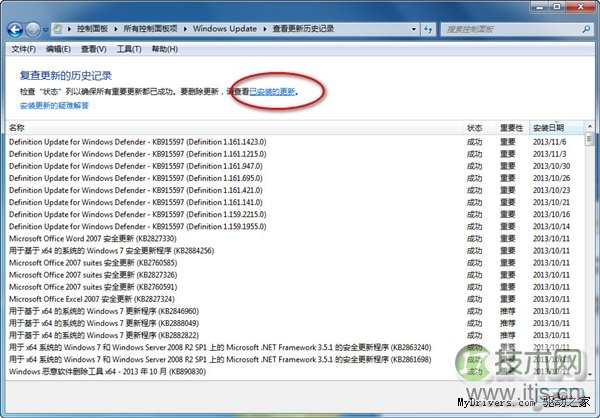Select Office 2007 suites update KB2760585
This screenshot has width=600, height=418.
(x=93, y=263)
